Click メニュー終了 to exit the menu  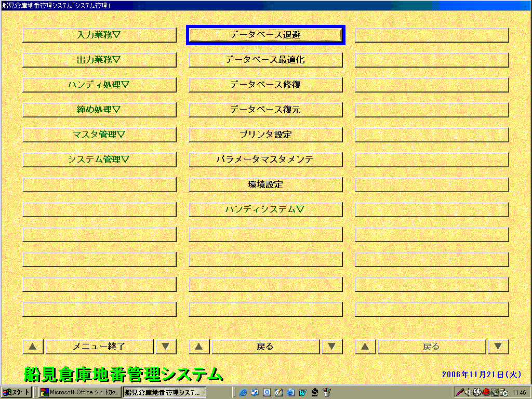pyautogui.click(x=99, y=347)
